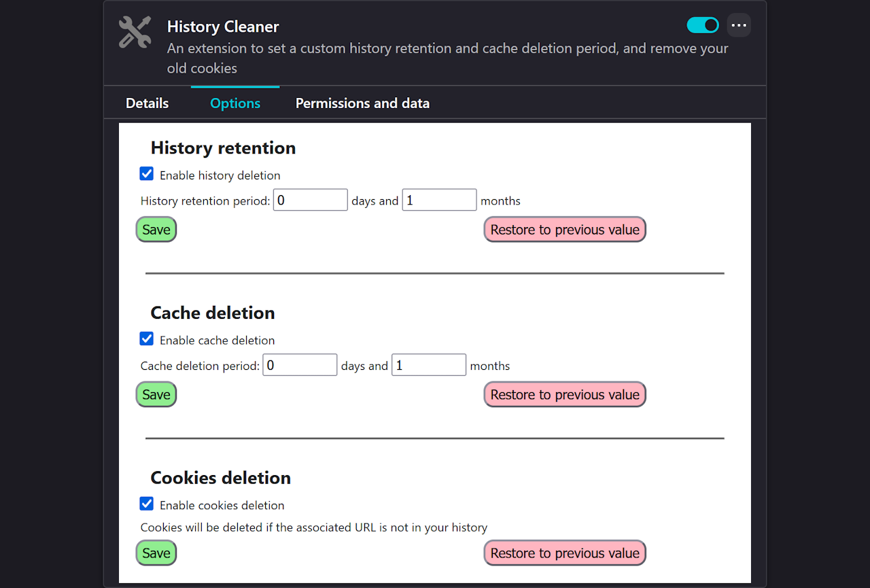Uncheck Enable cache deletion checkbox

click(146, 339)
